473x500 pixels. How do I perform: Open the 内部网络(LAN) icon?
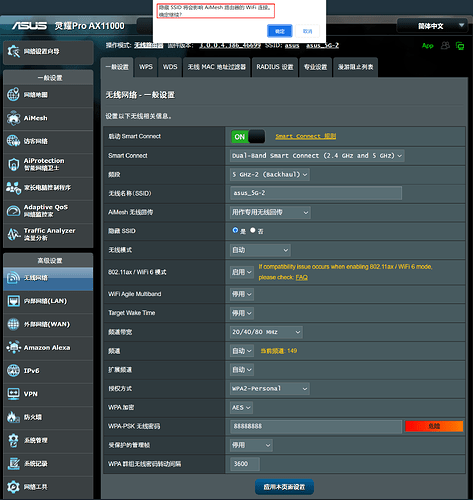pos(13,301)
